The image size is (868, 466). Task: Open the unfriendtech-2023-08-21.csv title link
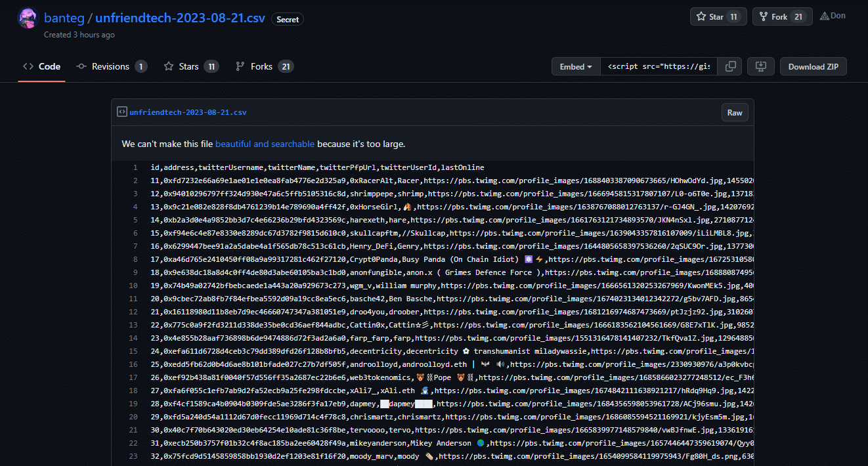(x=180, y=18)
